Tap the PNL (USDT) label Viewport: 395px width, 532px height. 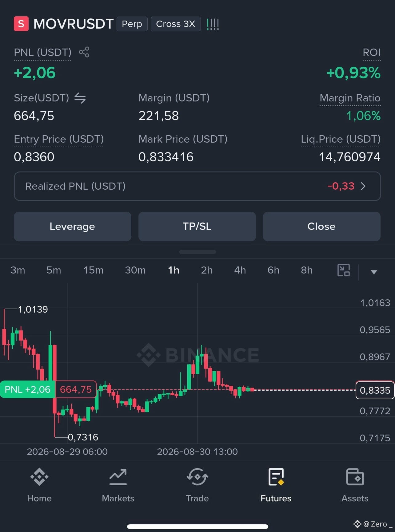click(42, 53)
